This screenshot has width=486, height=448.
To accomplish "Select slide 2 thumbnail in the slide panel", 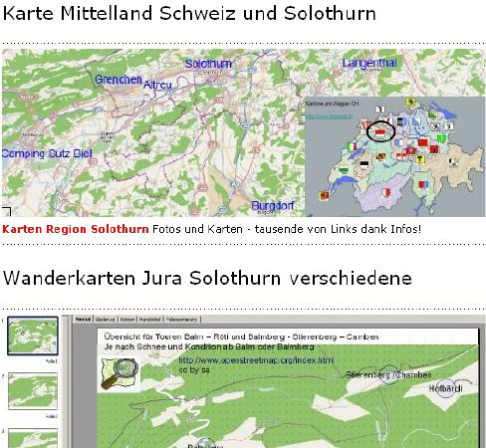I will (x=33, y=391).
